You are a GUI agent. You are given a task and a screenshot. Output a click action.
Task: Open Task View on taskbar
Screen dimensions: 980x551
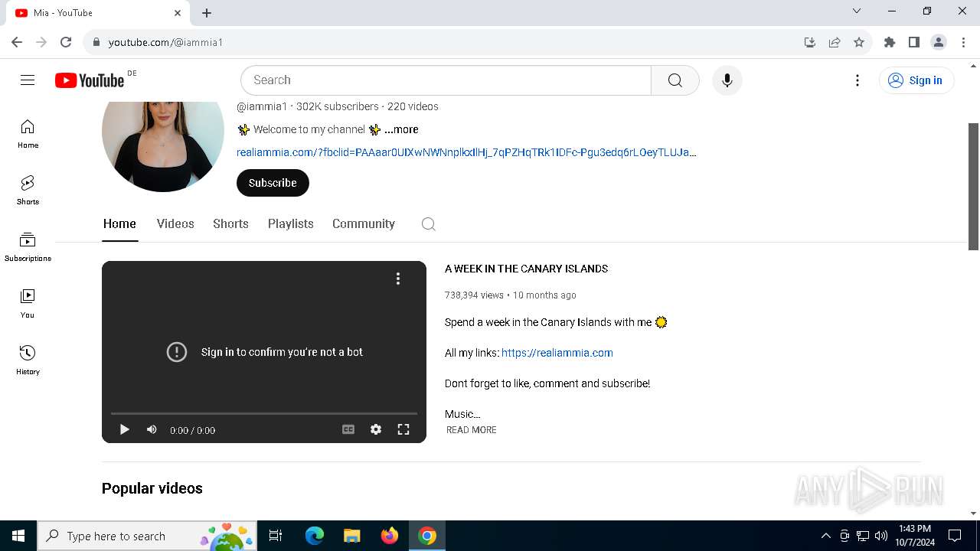tap(276, 536)
